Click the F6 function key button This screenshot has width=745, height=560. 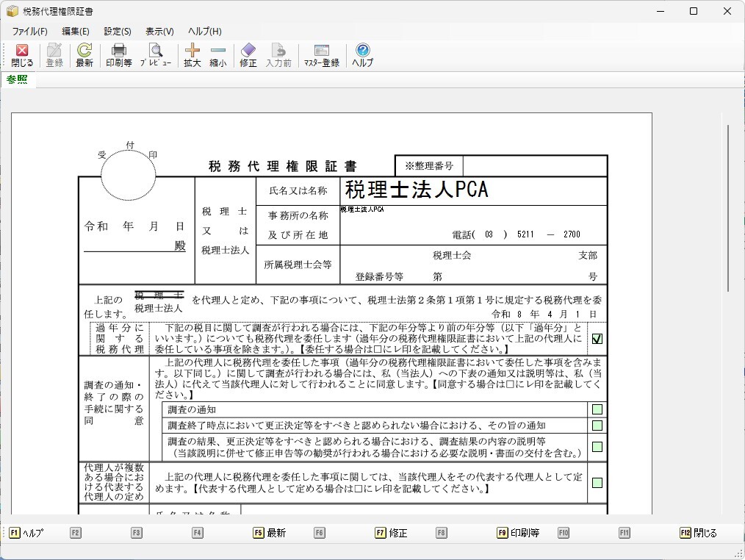pyautogui.click(x=320, y=533)
